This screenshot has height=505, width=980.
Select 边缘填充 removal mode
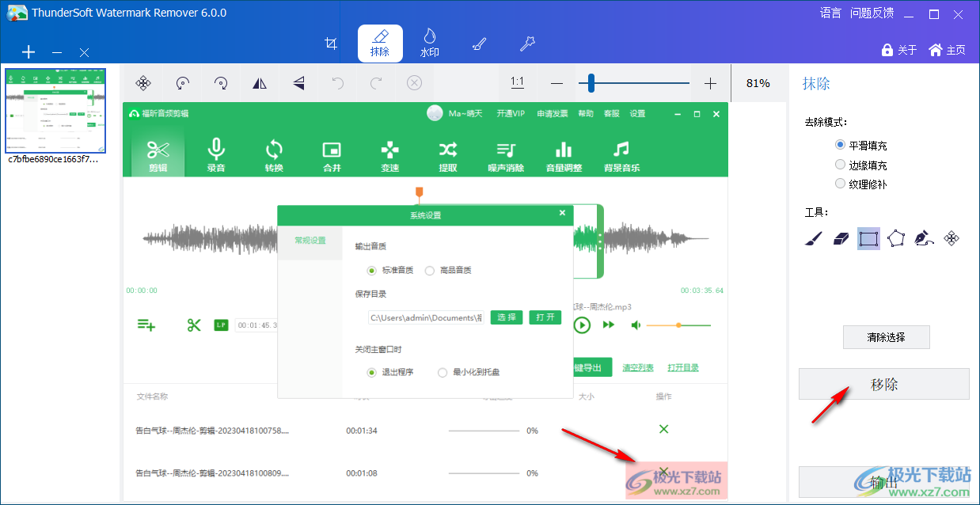coord(861,165)
